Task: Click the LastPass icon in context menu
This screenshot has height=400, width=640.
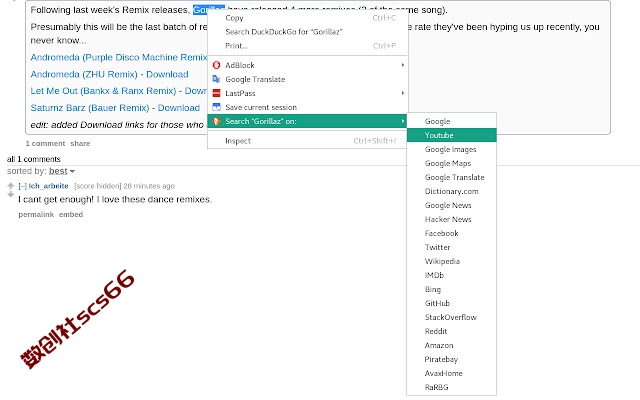Action: coord(216,93)
